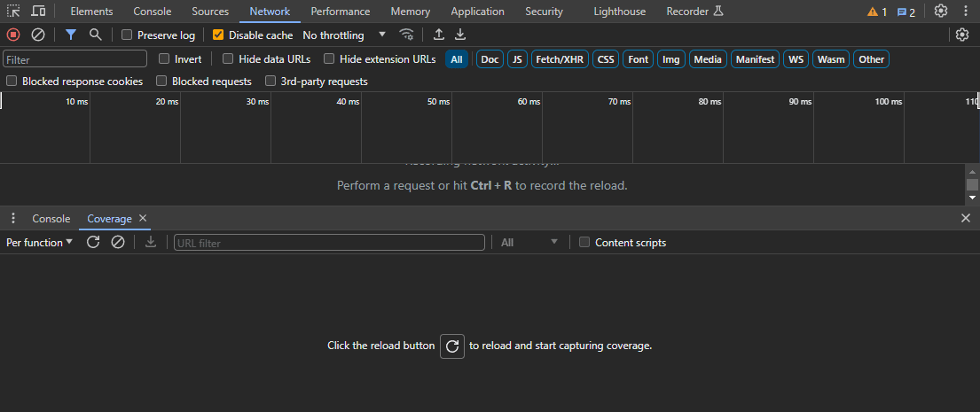This screenshot has height=412, width=980.
Task: Check 3rd-party requests option
Action: coord(270,82)
